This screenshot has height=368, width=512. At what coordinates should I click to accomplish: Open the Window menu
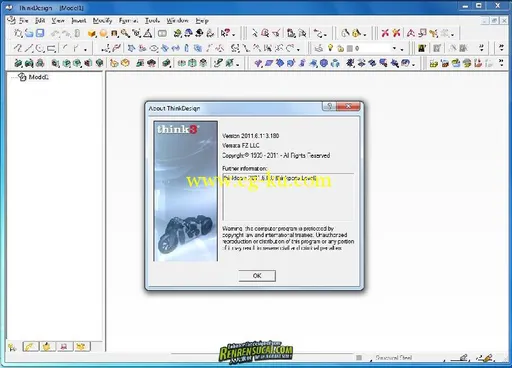pyautogui.click(x=177, y=21)
